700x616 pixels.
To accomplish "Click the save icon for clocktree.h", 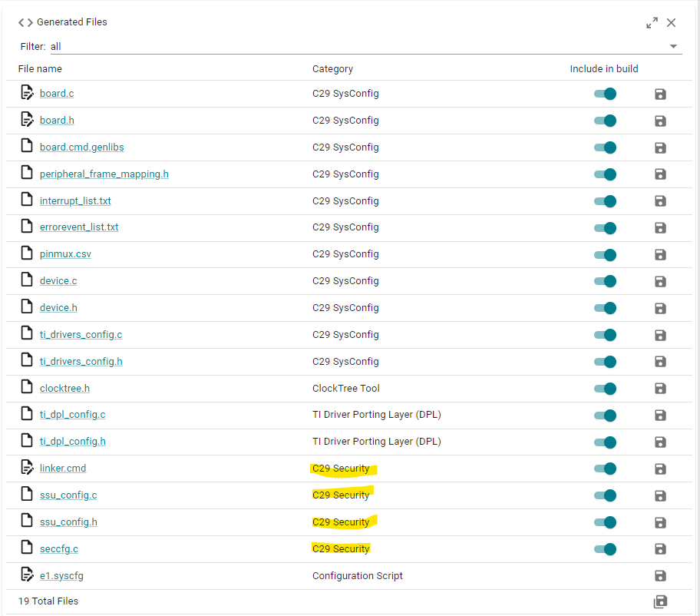I will click(660, 388).
